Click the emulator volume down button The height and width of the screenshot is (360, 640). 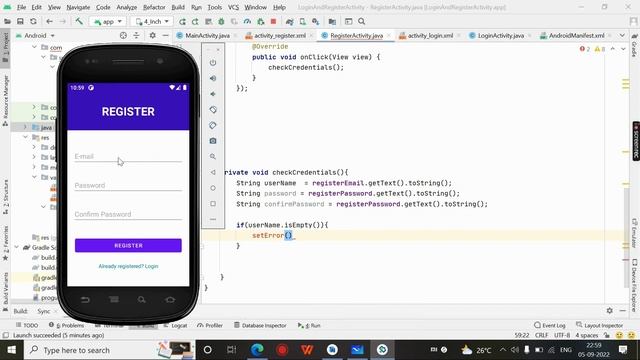coord(213,94)
